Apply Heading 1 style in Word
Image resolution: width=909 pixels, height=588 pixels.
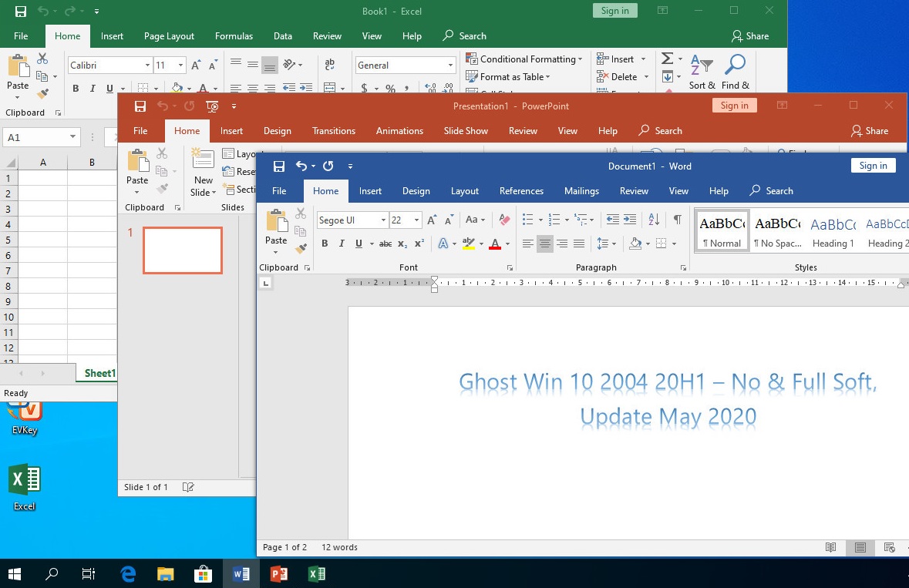(833, 232)
